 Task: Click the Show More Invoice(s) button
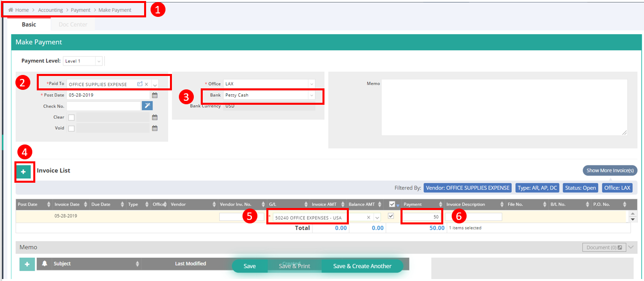[x=610, y=171]
